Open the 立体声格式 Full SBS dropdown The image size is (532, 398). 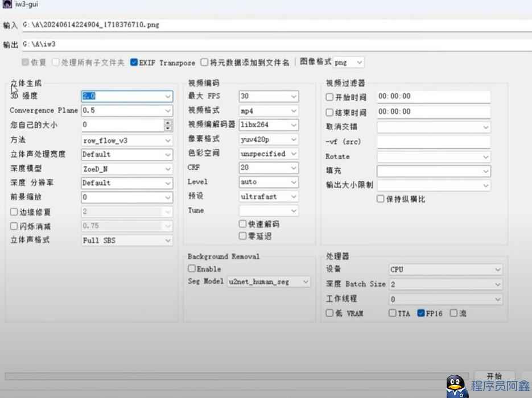tap(127, 241)
